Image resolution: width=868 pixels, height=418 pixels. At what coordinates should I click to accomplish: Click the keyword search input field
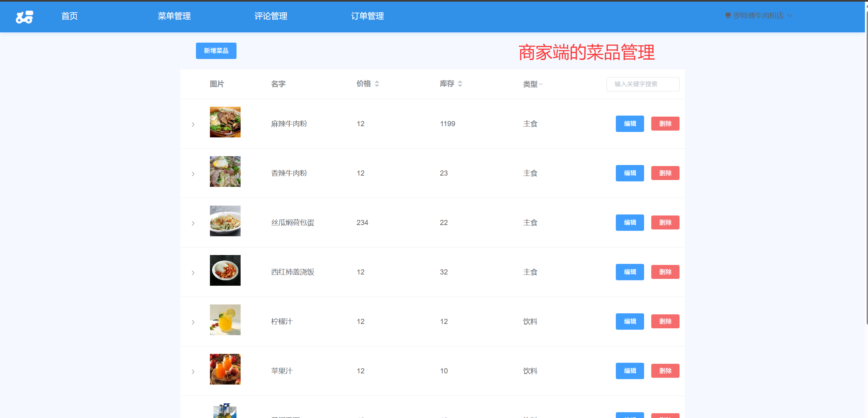642,84
